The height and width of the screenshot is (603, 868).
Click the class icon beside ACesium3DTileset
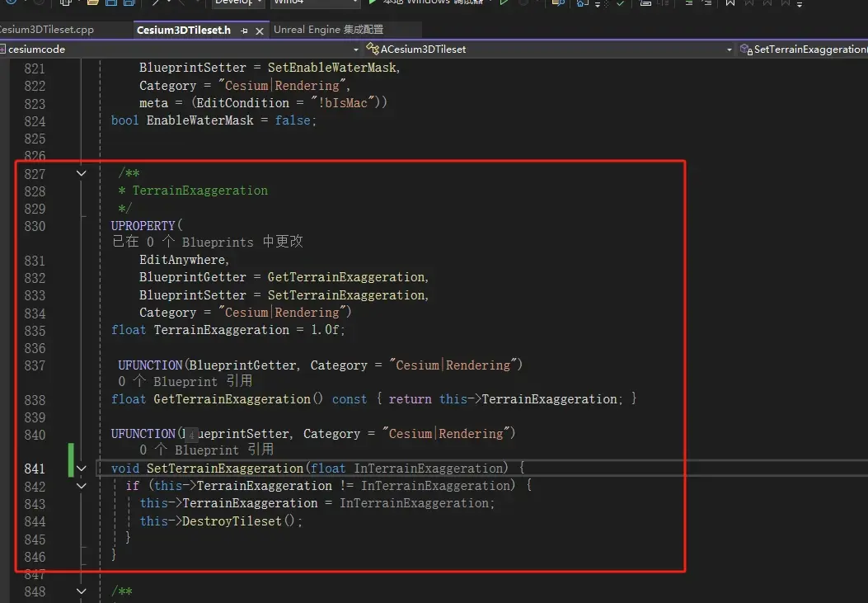tap(372, 49)
